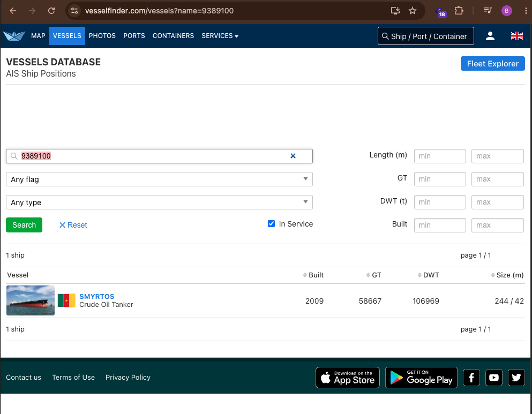Click the Built max field
Image resolution: width=532 pixels, height=414 pixels.
[497, 225]
